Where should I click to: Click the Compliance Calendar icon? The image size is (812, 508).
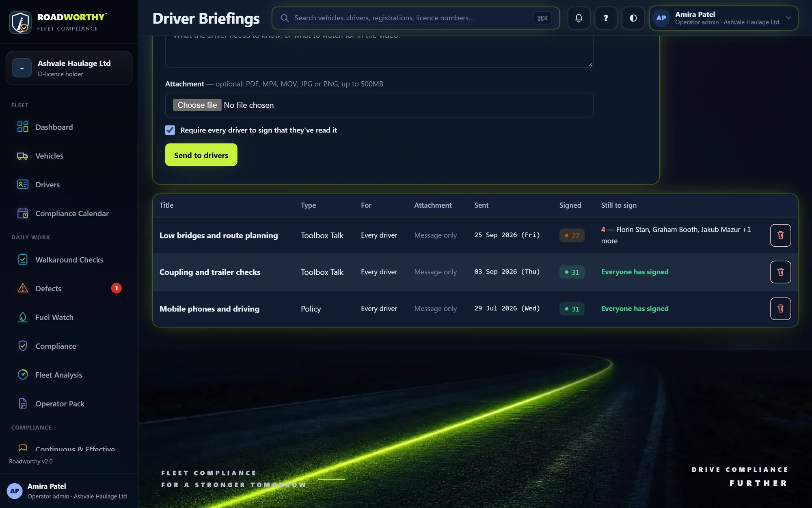[x=23, y=213]
